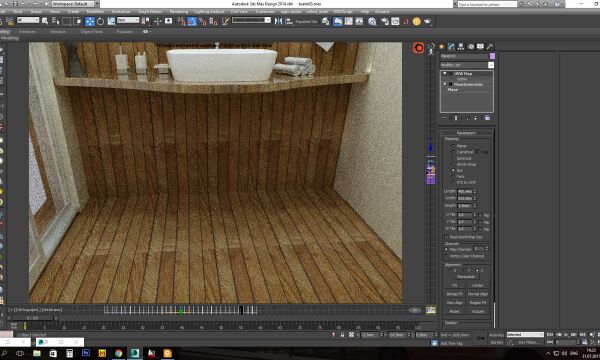Viewport: 600px width, 360px height.
Task: Select the Face mapping radio button
Action: click(453, 176)
